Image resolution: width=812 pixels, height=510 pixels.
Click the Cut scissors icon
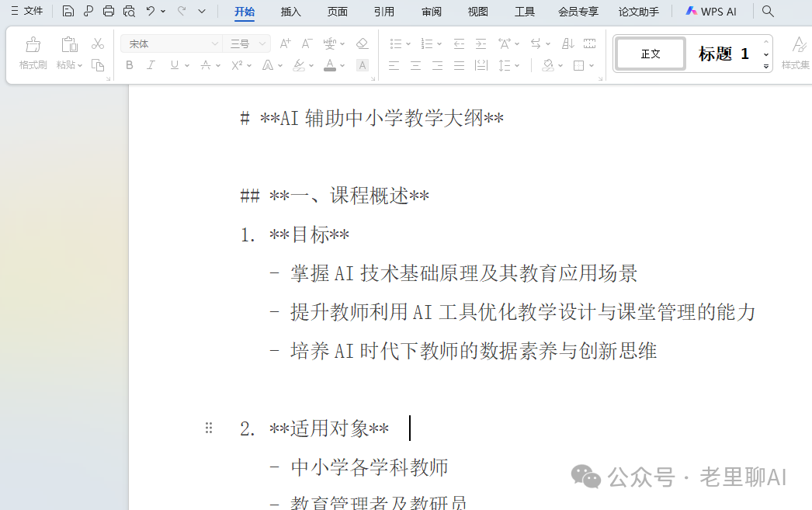click(x=98, y=43)
